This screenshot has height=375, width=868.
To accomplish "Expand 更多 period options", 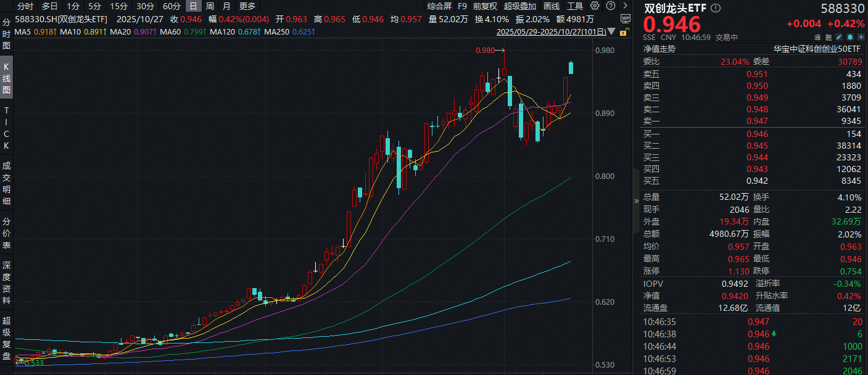I will [x=247, y=6].
